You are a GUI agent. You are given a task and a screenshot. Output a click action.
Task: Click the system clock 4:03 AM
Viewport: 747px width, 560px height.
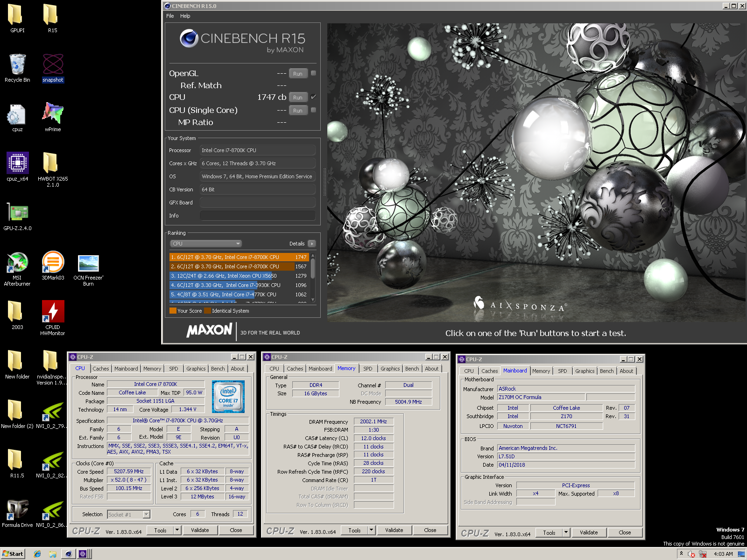click(723, 554)
